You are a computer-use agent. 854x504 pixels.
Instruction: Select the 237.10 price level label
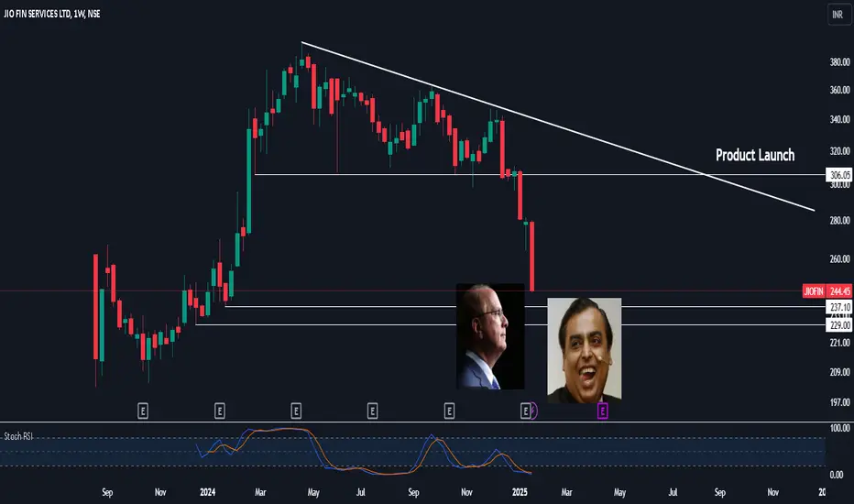click(839, 307)
